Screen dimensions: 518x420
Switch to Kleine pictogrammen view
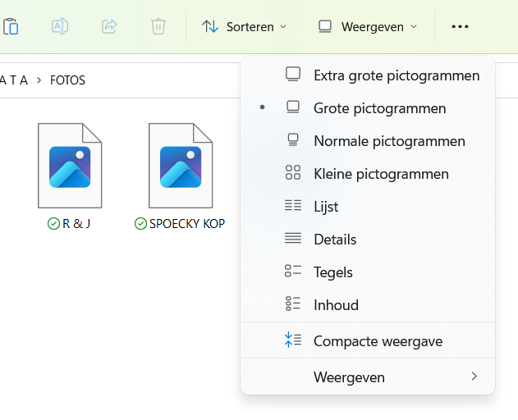(381, 174)
